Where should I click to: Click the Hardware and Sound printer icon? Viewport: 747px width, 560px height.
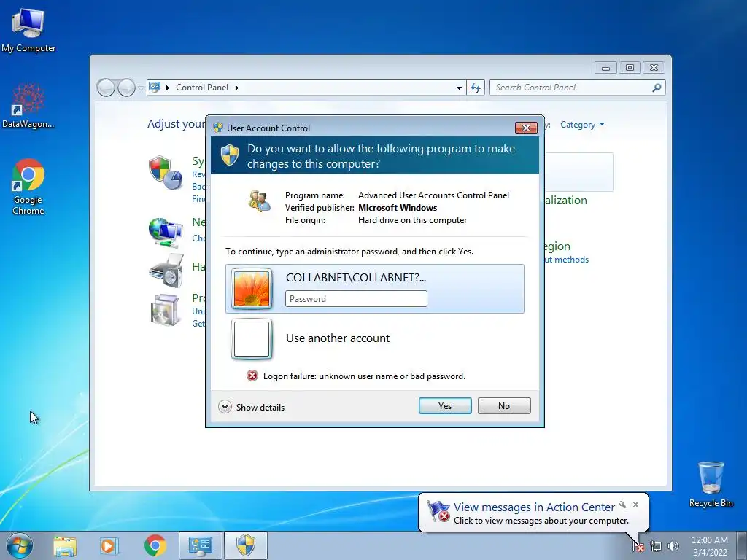pyautogui.click(x=166, y=271)
